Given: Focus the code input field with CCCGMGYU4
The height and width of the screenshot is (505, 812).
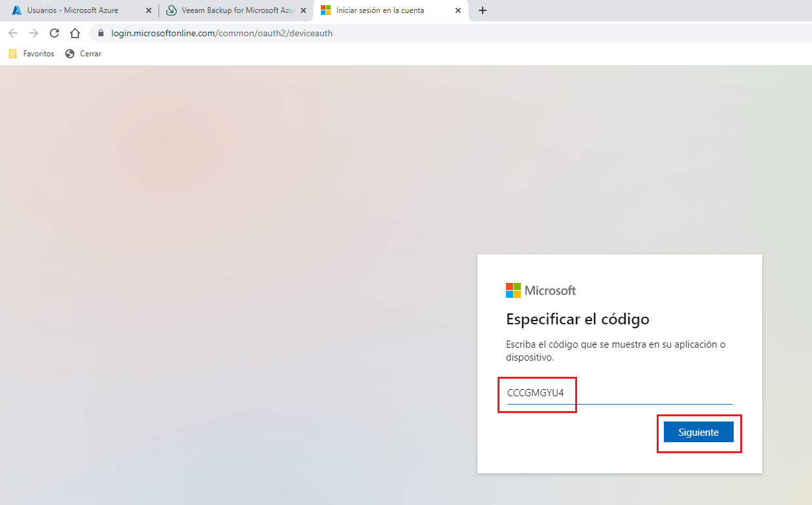Looking at the screenshot, I should (619, 393).
